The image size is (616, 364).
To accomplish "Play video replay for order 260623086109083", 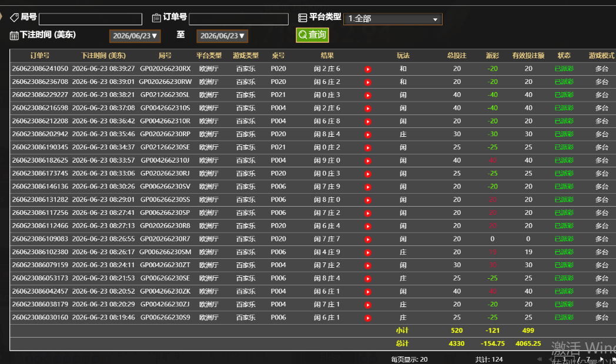I will pos(368,240).
